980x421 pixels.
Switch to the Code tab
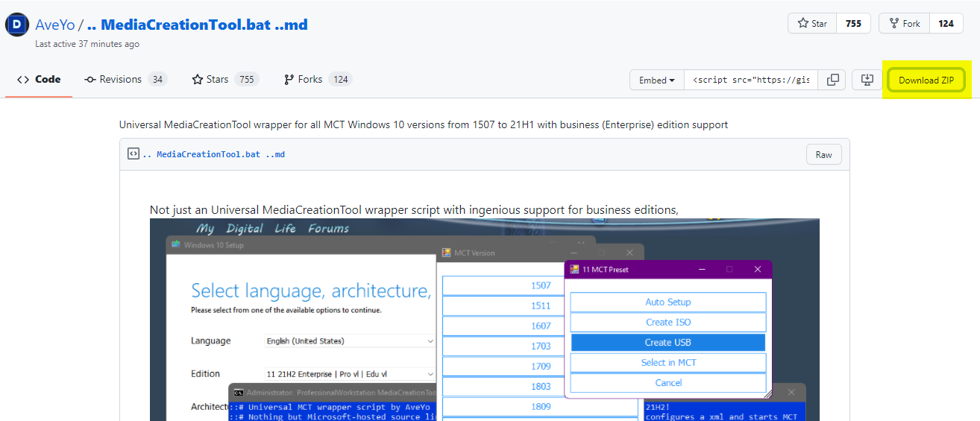[x=39, y=79]
